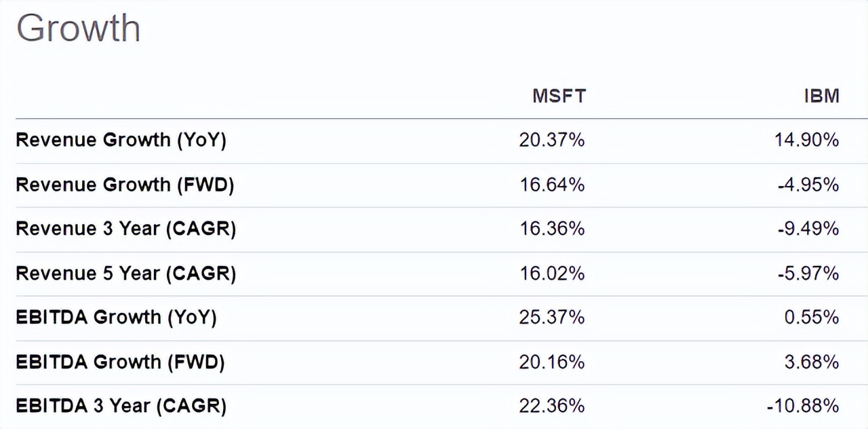The height and width of the screenshot is (429, 868).
Task: Click MSFT's 16.02% five-year revenue CAGR
Action: [x=551, y=273]
